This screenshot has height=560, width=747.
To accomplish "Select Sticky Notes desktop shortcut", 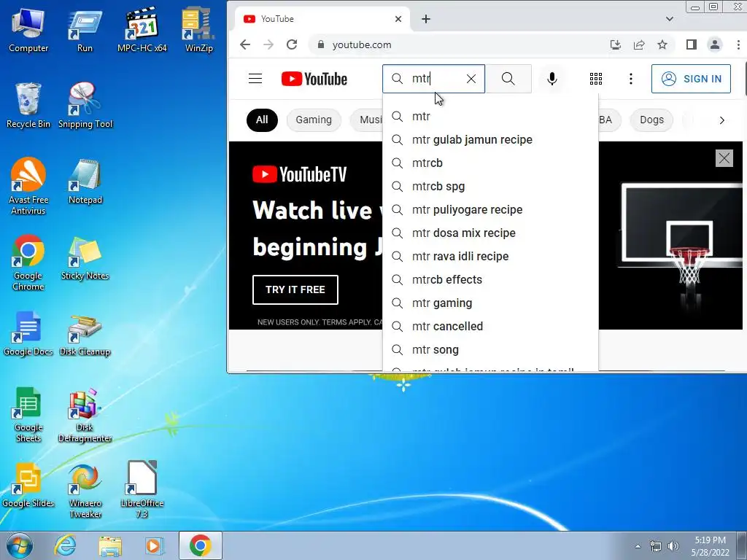I will [x=85, y=258].
